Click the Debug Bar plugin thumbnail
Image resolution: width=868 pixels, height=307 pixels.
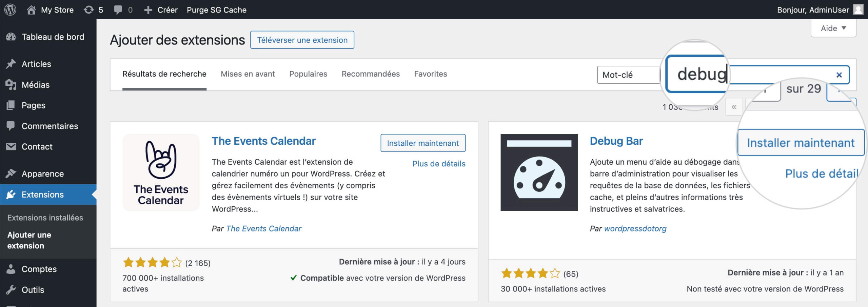click(x=539, y=172)
